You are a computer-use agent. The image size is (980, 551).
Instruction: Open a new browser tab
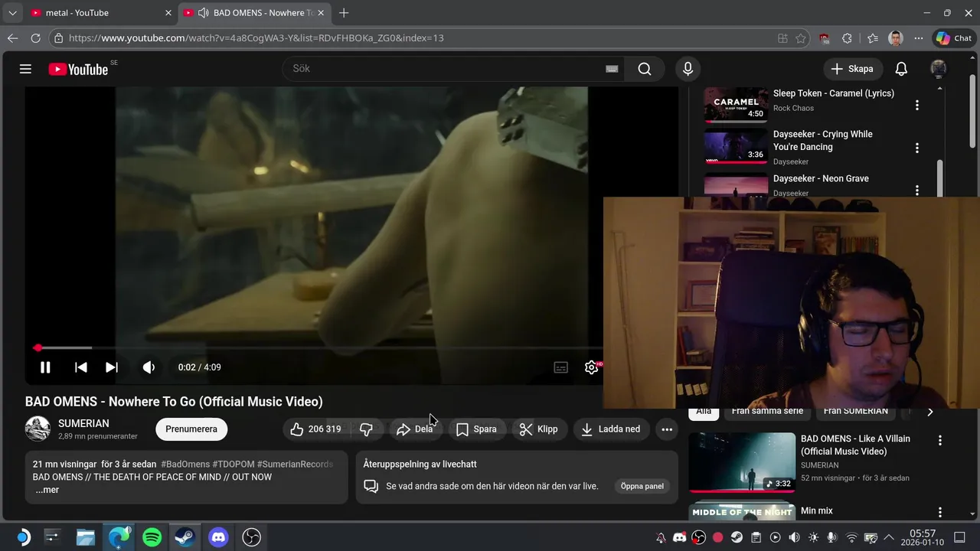click(344, 13)
